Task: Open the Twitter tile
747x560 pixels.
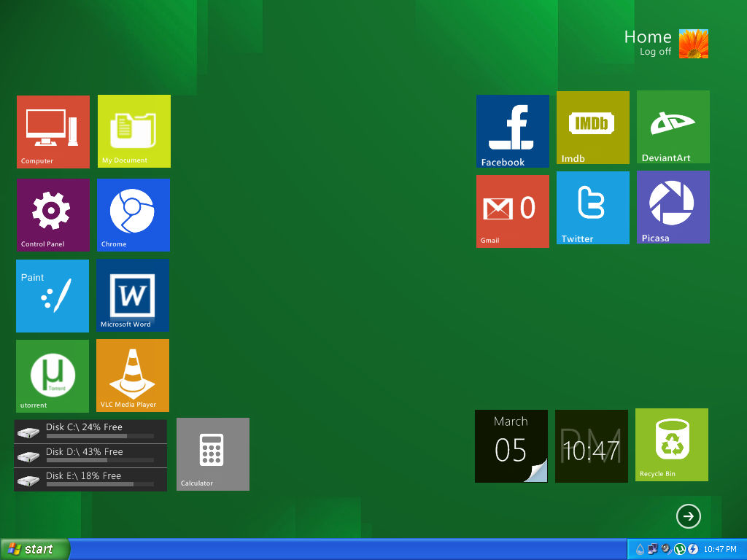Action: point(593,208)
